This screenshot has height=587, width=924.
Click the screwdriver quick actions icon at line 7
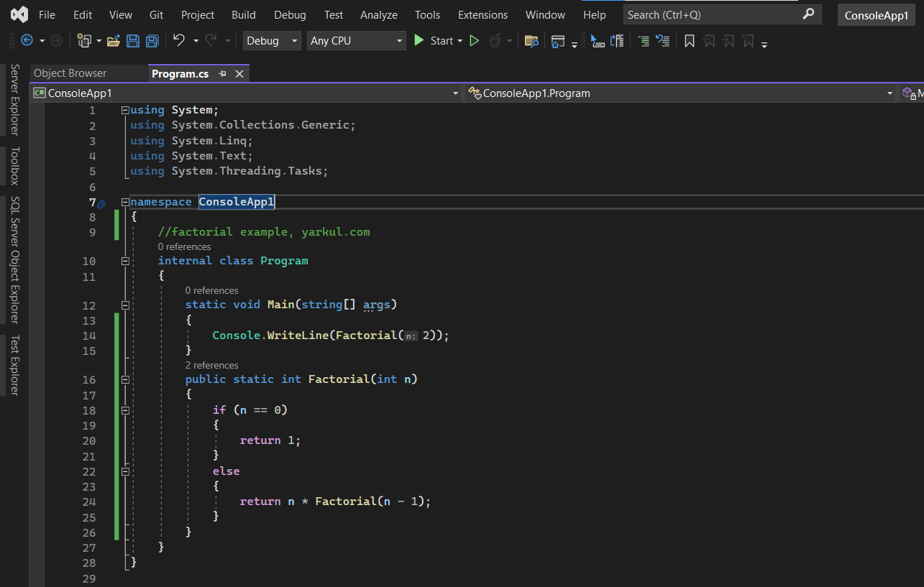pyautogui.click(x=101, y=204)
